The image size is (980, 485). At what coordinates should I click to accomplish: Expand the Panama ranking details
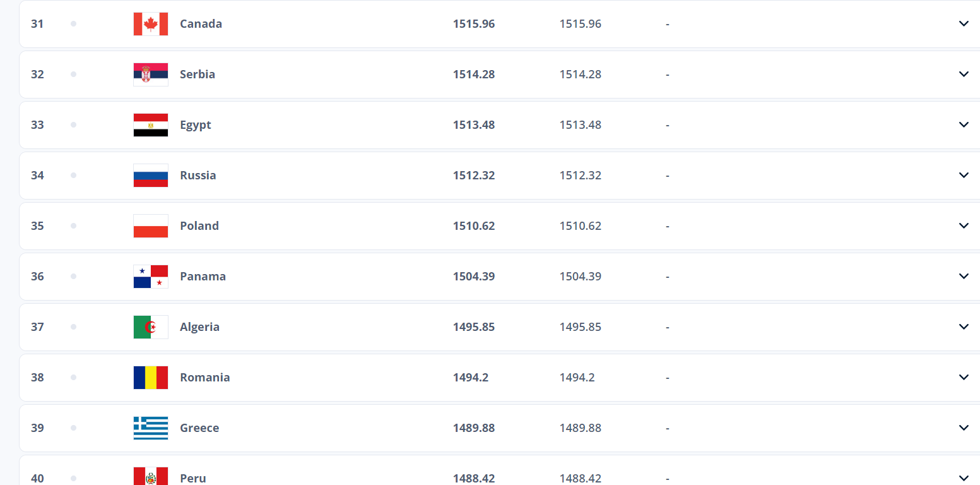point(964,277)
